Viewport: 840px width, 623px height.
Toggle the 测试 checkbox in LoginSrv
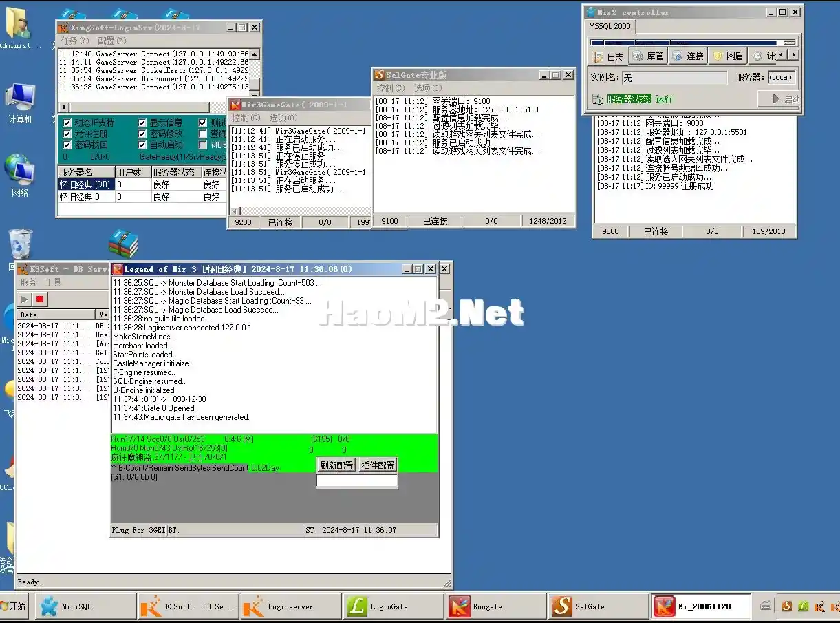[x=203, y=123]
